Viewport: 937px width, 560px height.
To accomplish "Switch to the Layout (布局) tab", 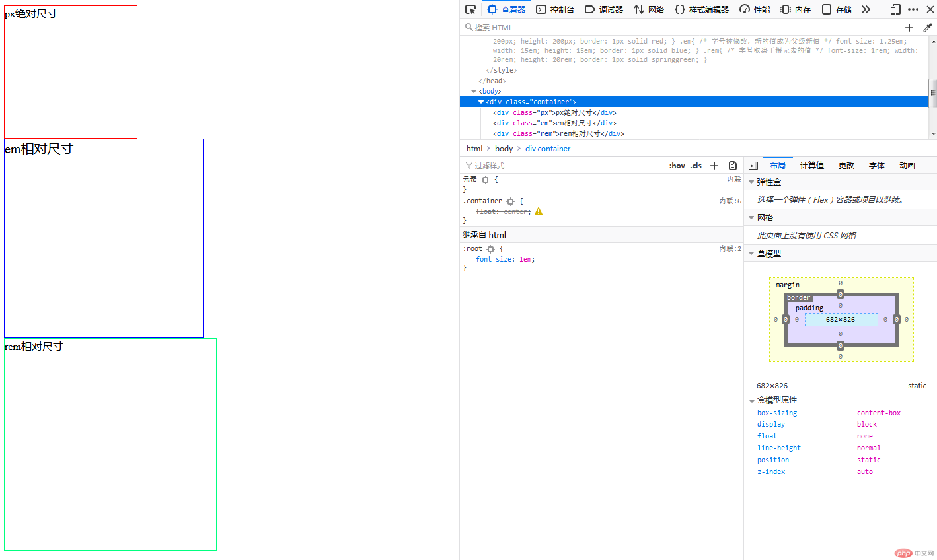I will pos(777,166).
